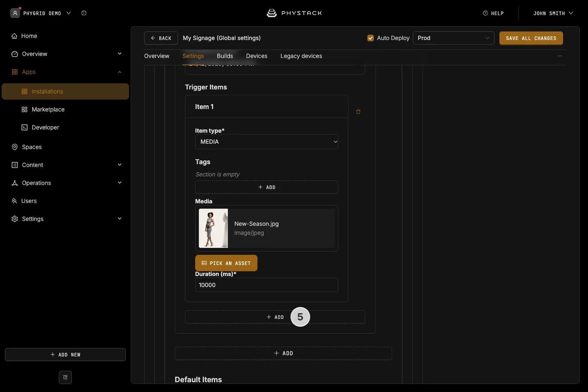Delete Item 1 with trash icon
Screen dimensions: 588x392
click(x=358, y=111)
